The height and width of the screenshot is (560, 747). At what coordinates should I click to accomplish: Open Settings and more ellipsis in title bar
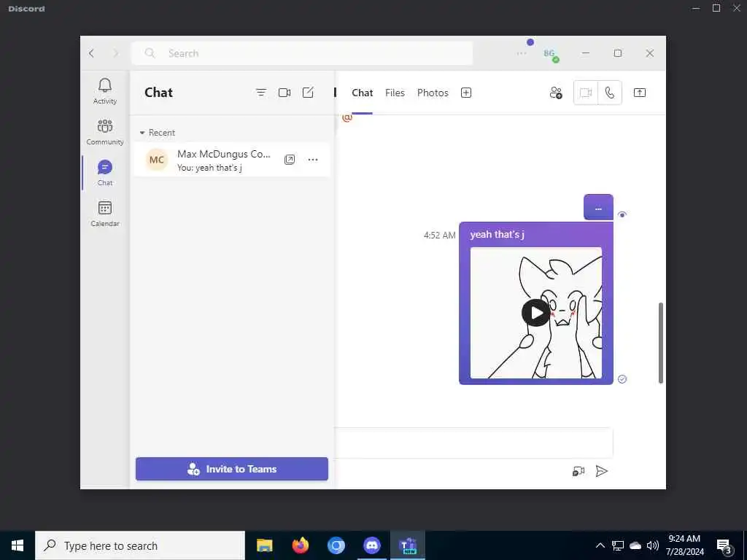521,53
